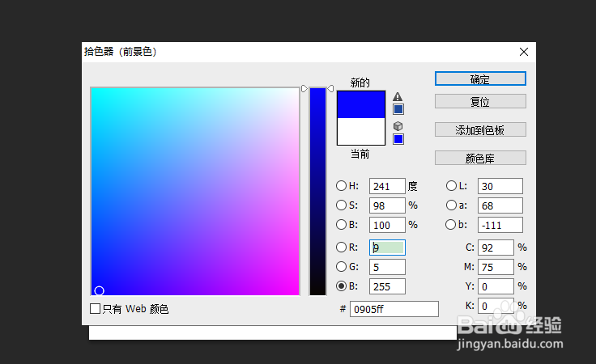596x364 pixels.
Task: Click the blue value field showing 255
Action: pyautogui.click(x=387, y=286)
